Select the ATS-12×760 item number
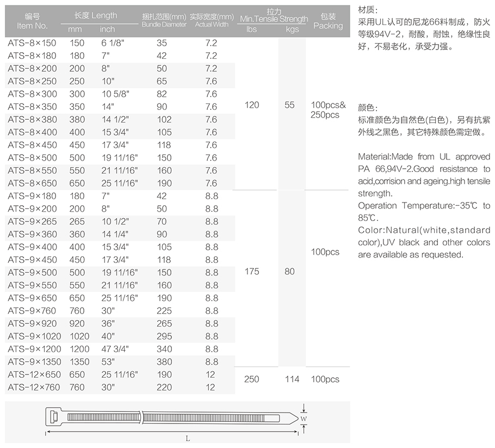This screenshot has width=495, height=448. (x=33, y=388)
